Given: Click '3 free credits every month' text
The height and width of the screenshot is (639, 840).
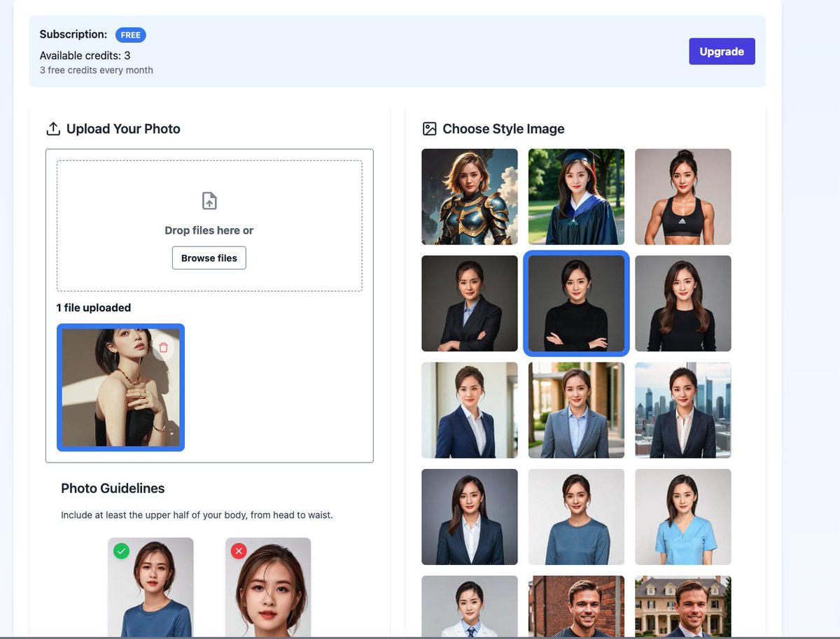Looking at the screenshot, I should tap(97, 70).
